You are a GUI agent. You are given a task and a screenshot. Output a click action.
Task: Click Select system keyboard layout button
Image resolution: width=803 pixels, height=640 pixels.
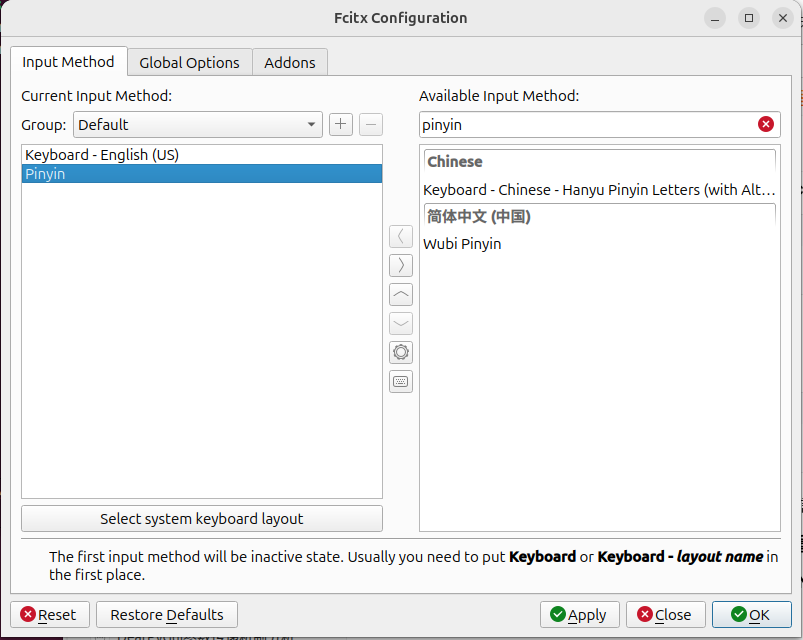point(202,519)
